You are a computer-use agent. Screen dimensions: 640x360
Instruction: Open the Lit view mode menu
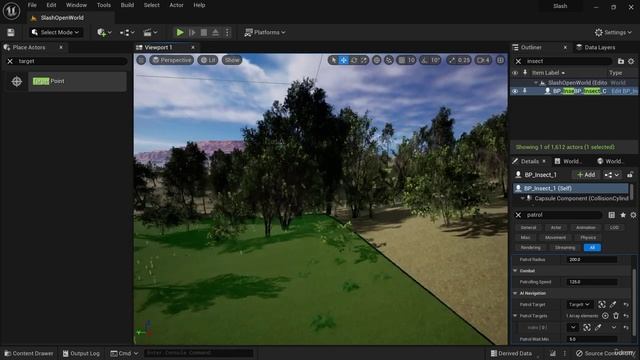point(208,60)
